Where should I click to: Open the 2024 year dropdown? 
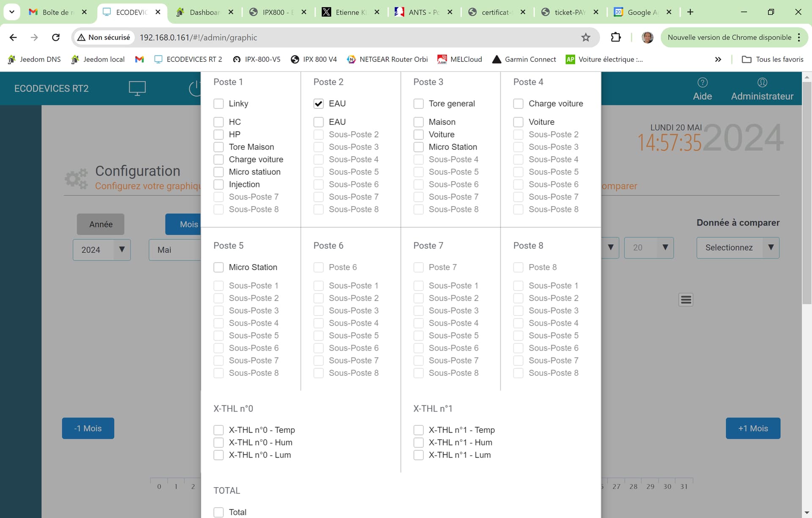101,250
